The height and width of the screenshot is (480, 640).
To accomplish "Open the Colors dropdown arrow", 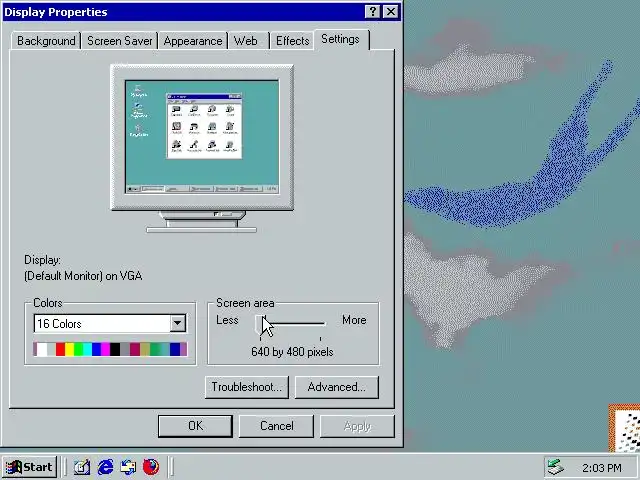I will (x=178, y=324).
